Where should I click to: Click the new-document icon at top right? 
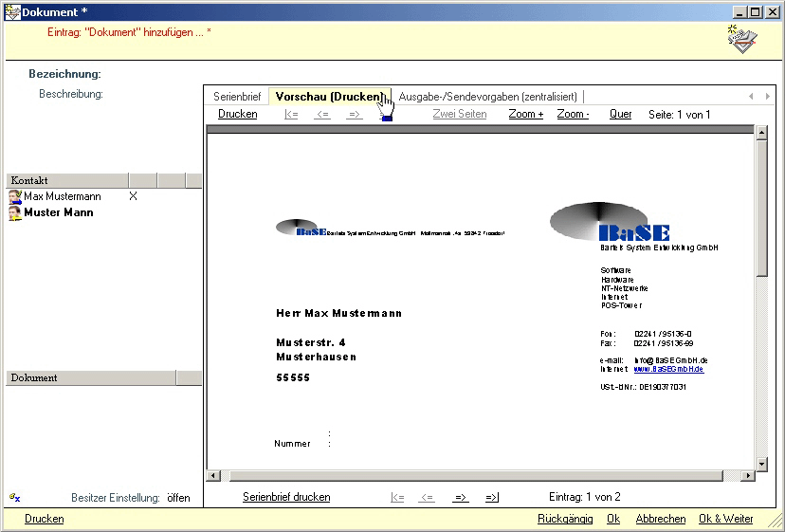pyautogui.click(x=742, y=38)
